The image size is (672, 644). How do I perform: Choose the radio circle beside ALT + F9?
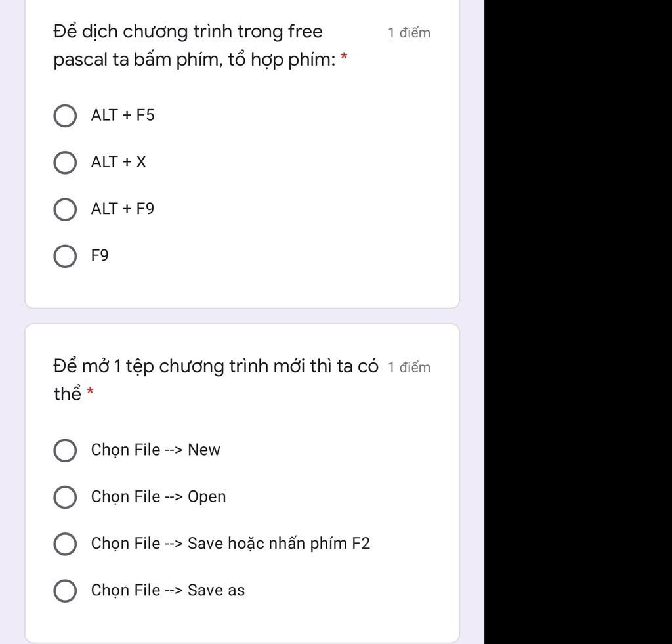click(x=65, y=209)
